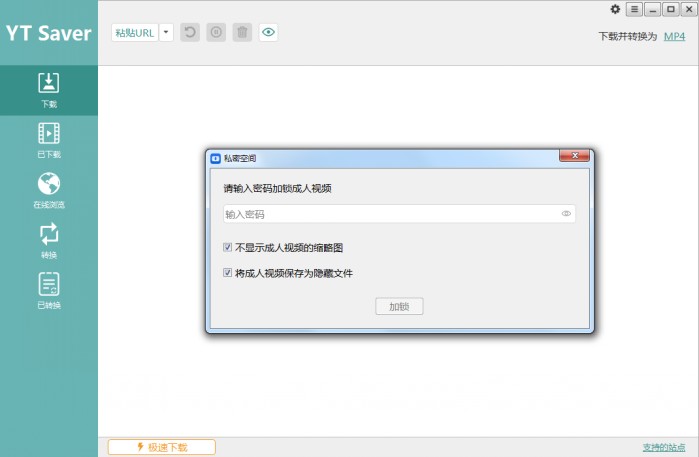Click the 请输入密码加锁成人视频 prompt text
The height and width of the screenshot is (457, 699).
pos(277,188)
